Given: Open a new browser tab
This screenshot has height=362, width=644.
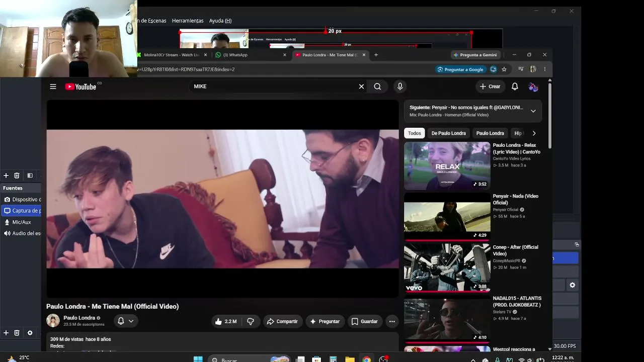Looking at the screenshot, I should (376, 55).
